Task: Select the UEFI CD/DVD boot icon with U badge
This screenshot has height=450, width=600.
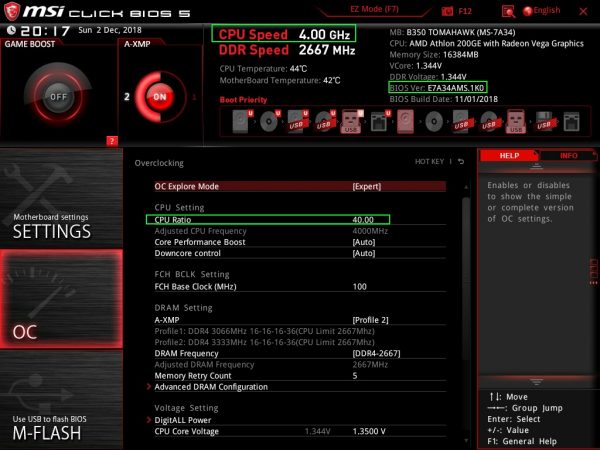Action: [270, 121]
